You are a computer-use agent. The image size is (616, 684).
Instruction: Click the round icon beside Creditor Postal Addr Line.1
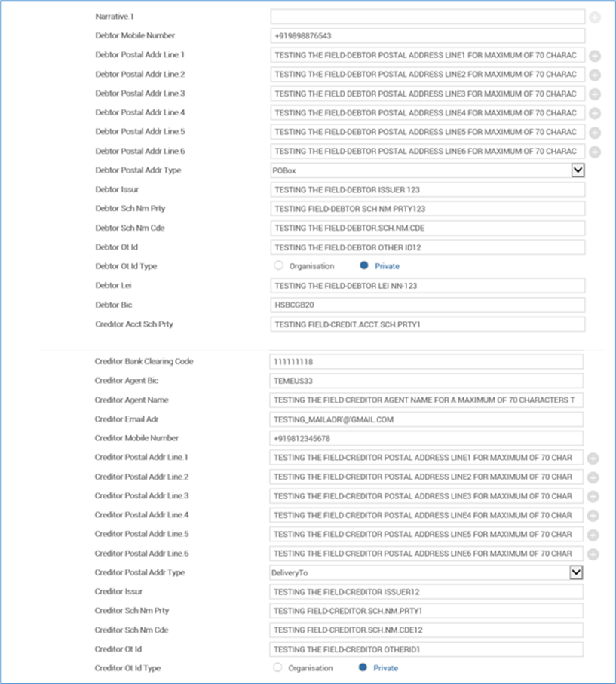click(x=593, y=458)
